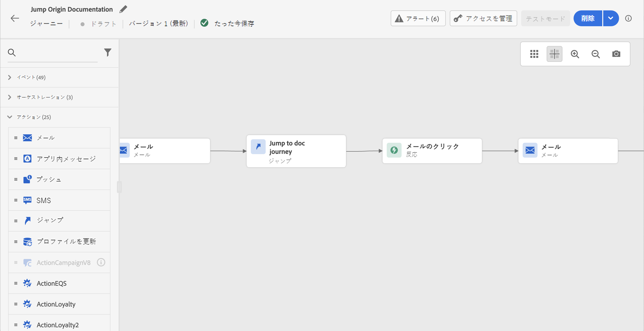Toggle the dotted grid view button
Viewport: 644px width, 331px height.
pyautogui.click(x=534, y=54)
